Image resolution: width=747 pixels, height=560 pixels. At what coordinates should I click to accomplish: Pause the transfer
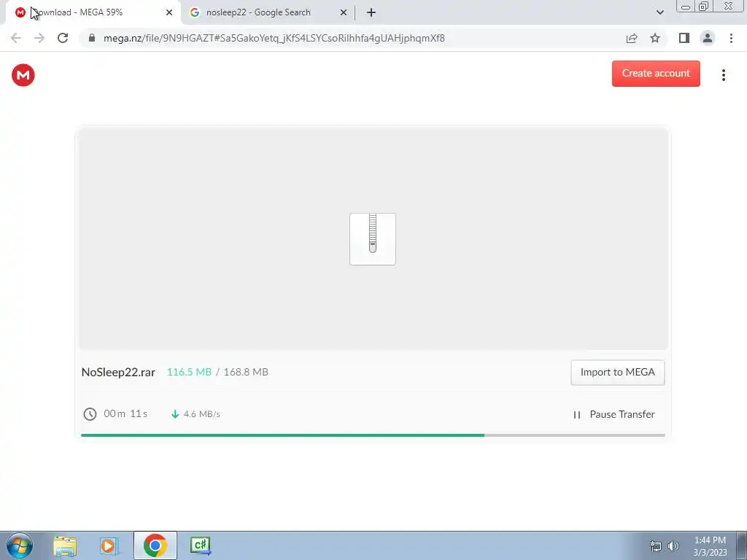pyautogui.click(x=614, y=414)
